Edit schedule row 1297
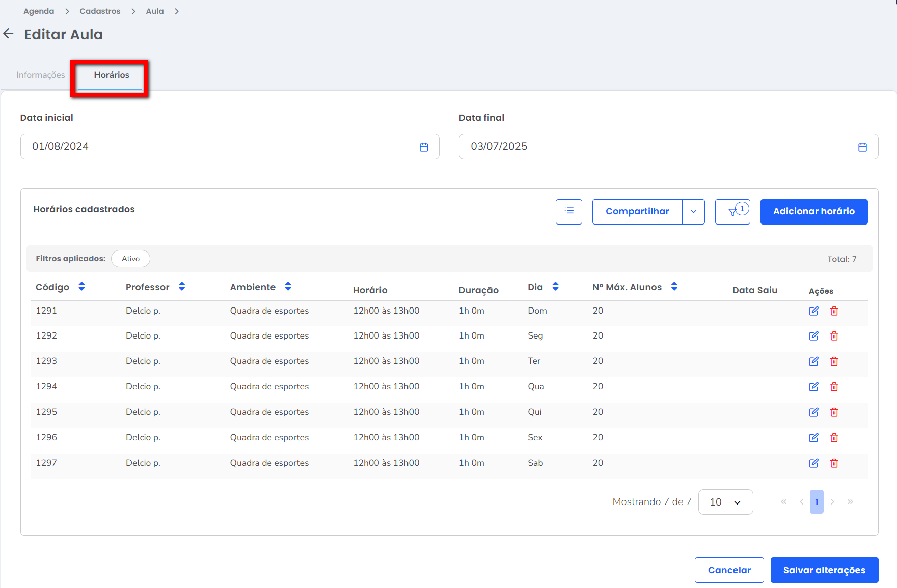Image resolution: width=897 pixels, height=588 pixels. pos(814,463)
